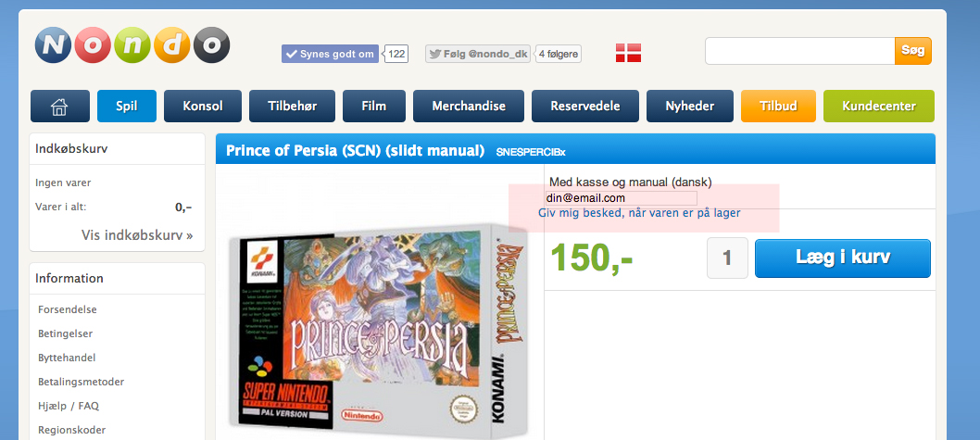Click the Nondo logo
Screen dimensions: 980x440
point(132,45)
